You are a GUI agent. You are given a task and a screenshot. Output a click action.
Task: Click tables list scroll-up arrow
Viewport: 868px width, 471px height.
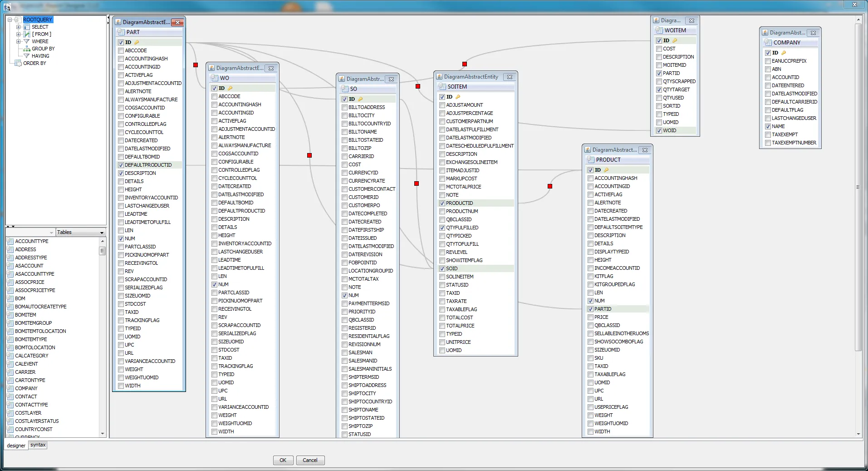(103, 241)
